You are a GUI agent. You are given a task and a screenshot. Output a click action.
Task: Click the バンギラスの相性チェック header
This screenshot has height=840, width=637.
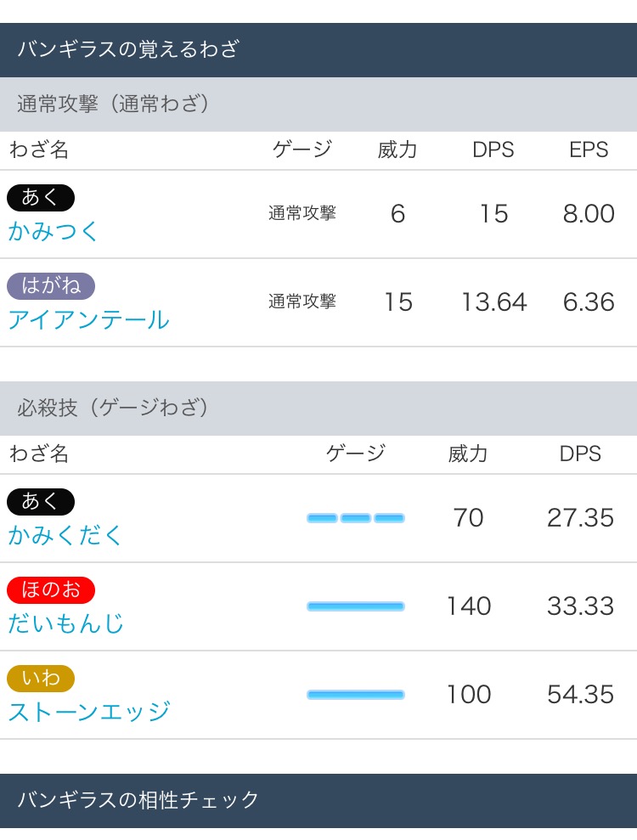point(318,800)
